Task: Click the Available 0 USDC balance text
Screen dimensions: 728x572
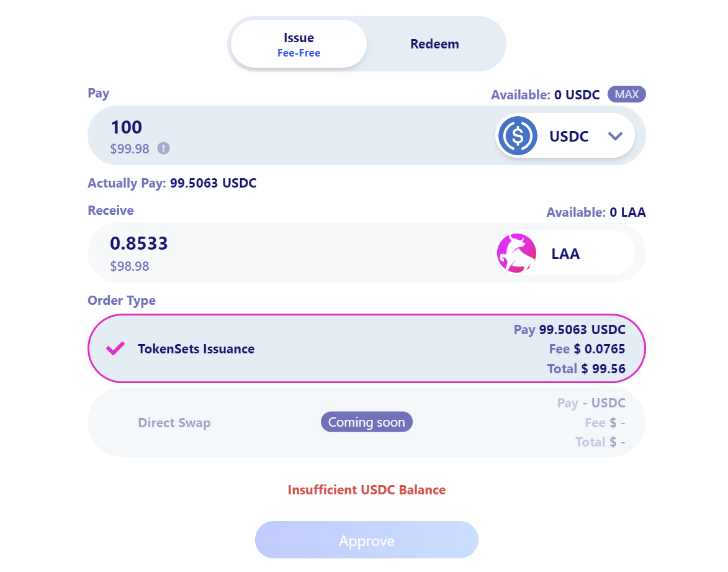Action: pyautogui.click(x=546, y=95)
